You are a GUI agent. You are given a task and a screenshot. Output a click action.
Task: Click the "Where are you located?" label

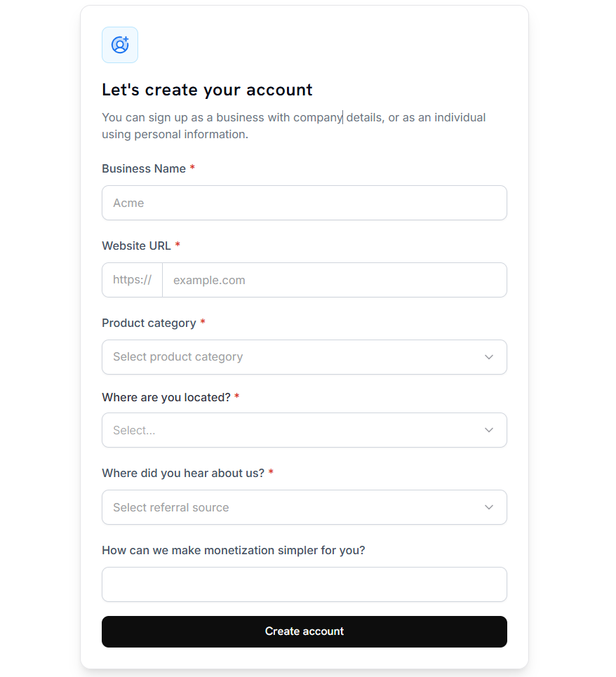click(166, 397)
